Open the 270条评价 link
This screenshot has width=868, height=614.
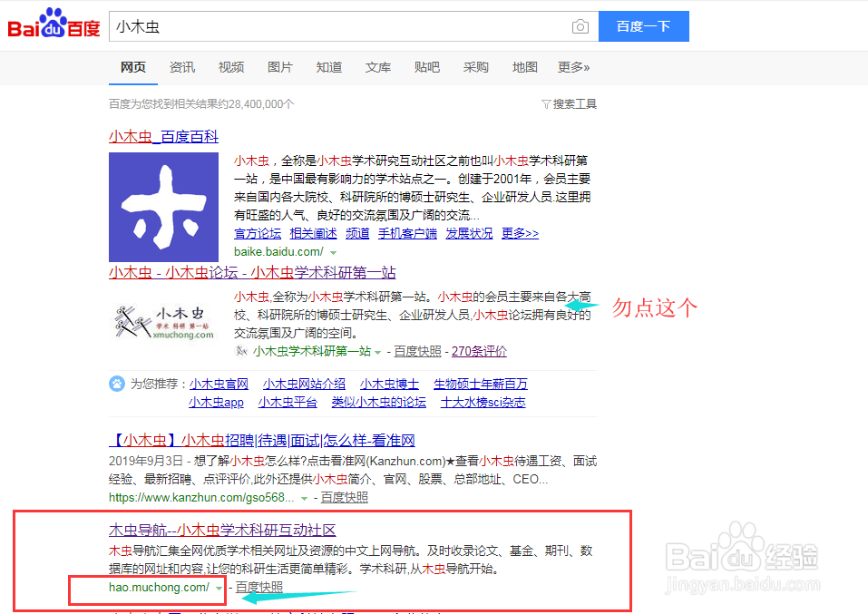click(x=479, y=351)
